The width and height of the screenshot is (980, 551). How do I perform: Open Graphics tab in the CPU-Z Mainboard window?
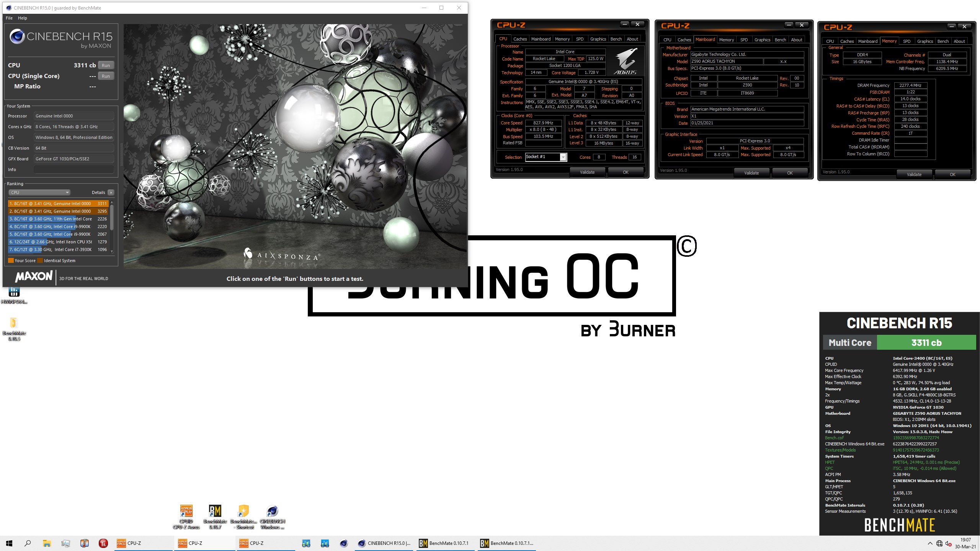tap(762, 40)
